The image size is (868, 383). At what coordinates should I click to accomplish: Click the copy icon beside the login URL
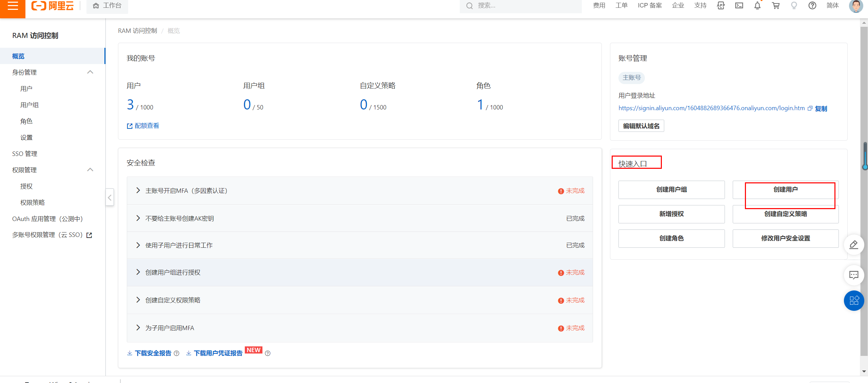[810, 108]
